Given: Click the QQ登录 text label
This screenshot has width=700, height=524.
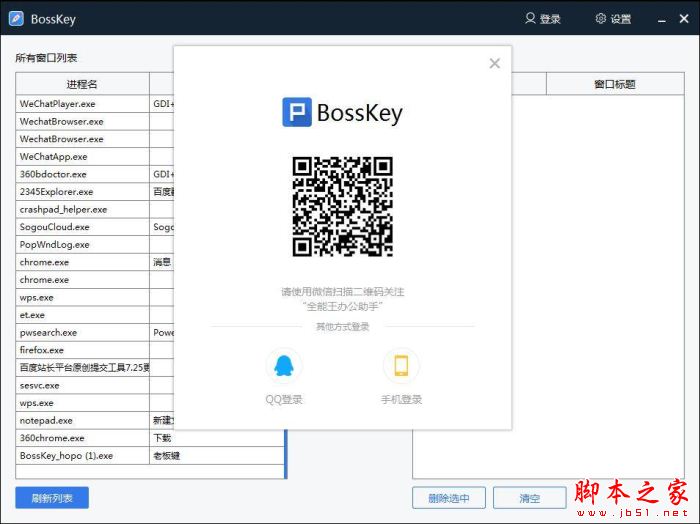Looking at the screenshot, I should (284, 399).
